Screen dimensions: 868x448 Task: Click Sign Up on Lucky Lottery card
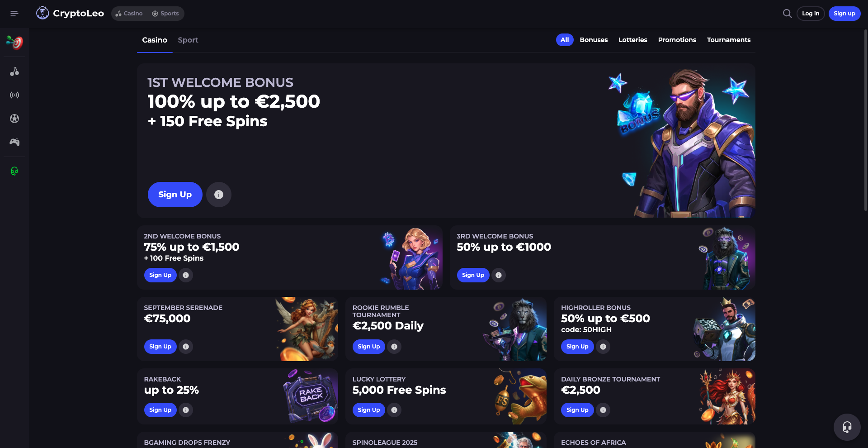click(369, 410)
